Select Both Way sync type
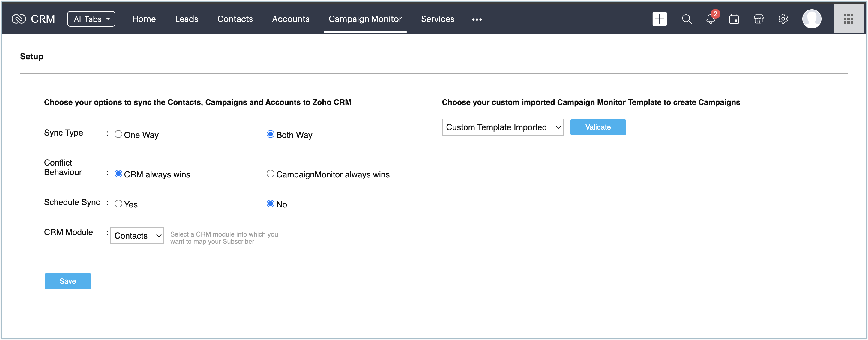This screenshot has height=340, width=868. pos(270,134)
